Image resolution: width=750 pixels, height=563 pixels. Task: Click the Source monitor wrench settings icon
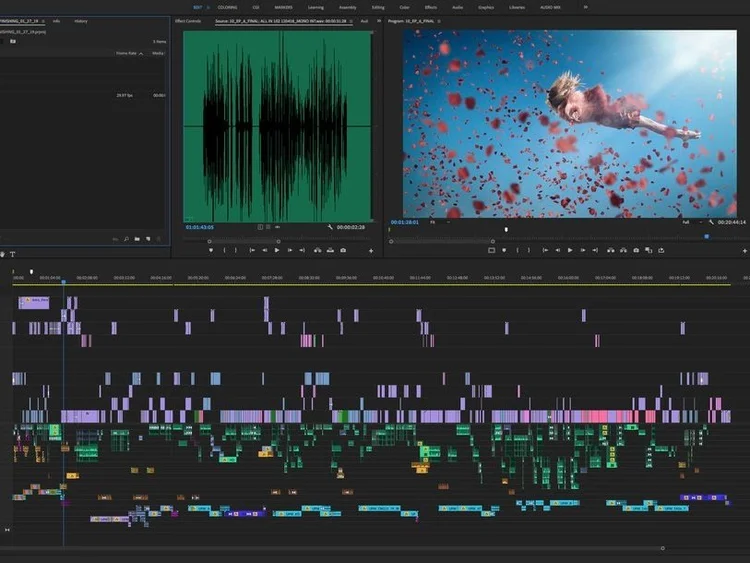click(329, 227)
